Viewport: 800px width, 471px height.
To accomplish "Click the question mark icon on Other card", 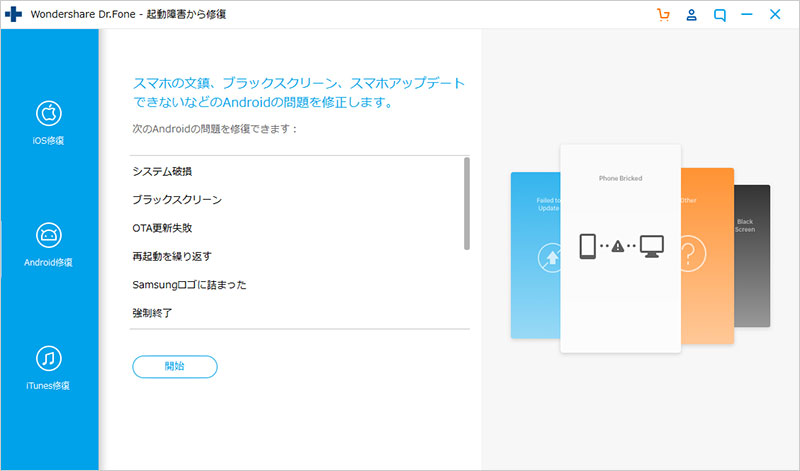I will pyautogui.click(x=690, y=253).
